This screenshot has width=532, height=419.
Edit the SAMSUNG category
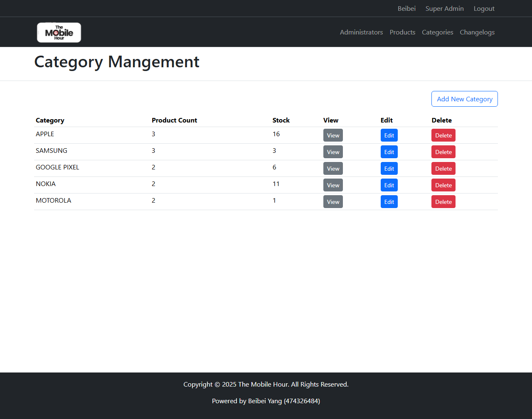389,152
